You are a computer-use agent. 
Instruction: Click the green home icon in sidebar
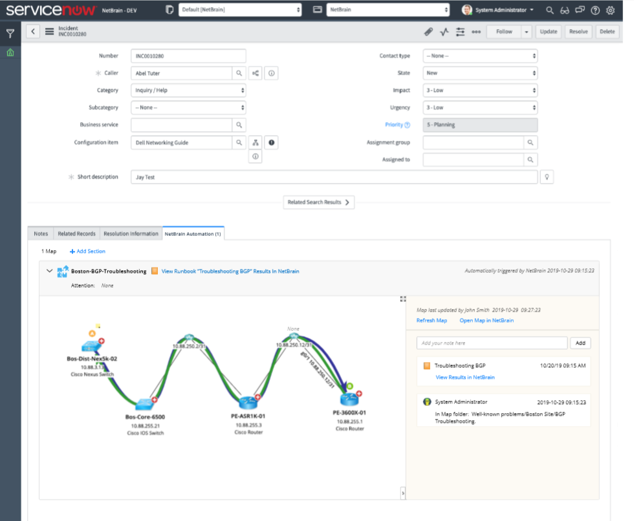[11, 53]
